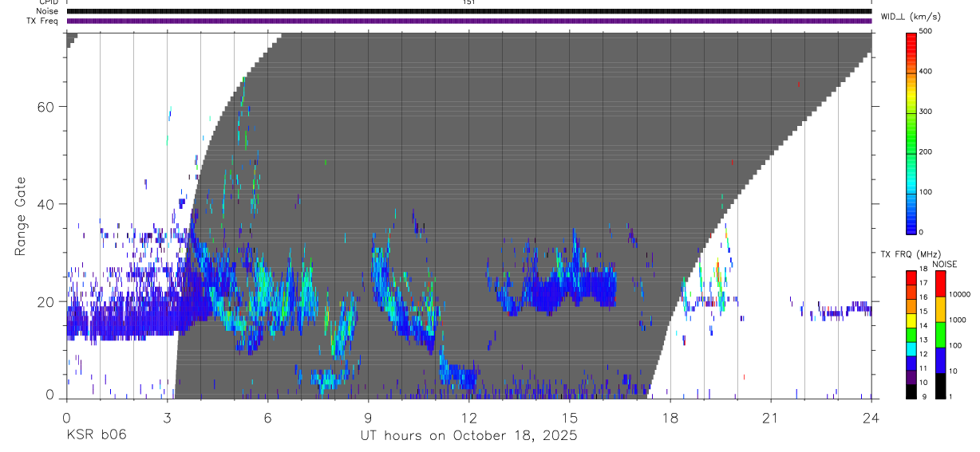Click the CPID value '151'
Viewport: 980px width, 452px height.
tap(468, 3)
